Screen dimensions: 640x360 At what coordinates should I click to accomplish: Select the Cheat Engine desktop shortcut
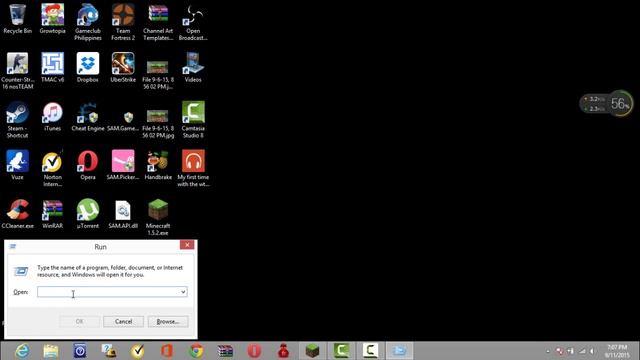[x=88, y=116]
